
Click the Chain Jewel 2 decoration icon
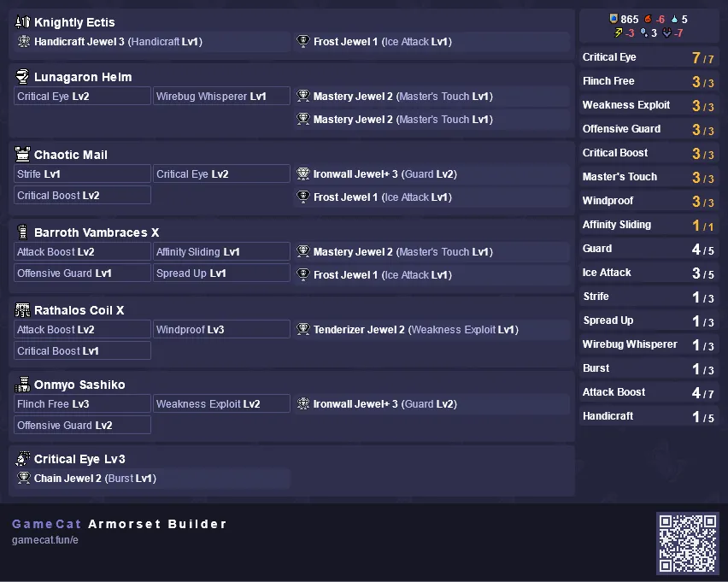24,478
